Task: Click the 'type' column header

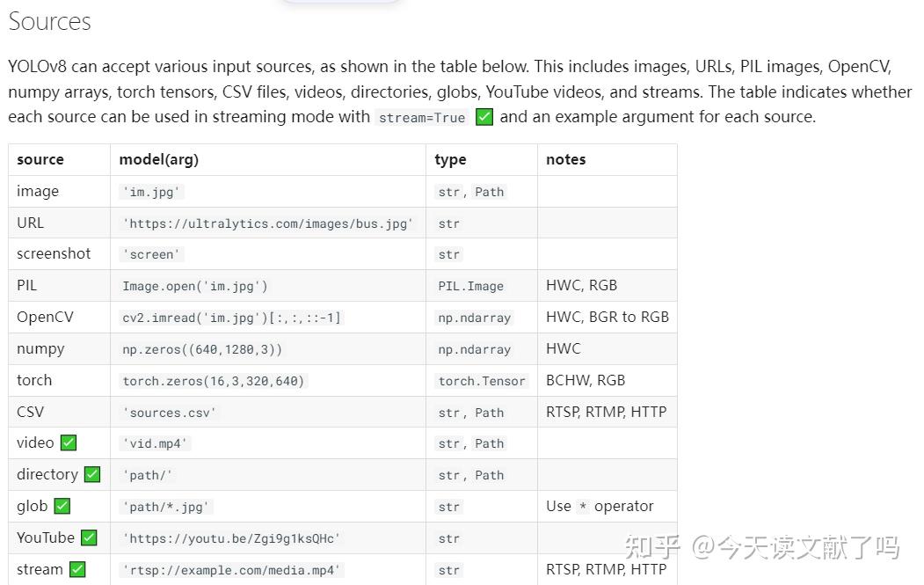Action: click(x=450, y=160)
